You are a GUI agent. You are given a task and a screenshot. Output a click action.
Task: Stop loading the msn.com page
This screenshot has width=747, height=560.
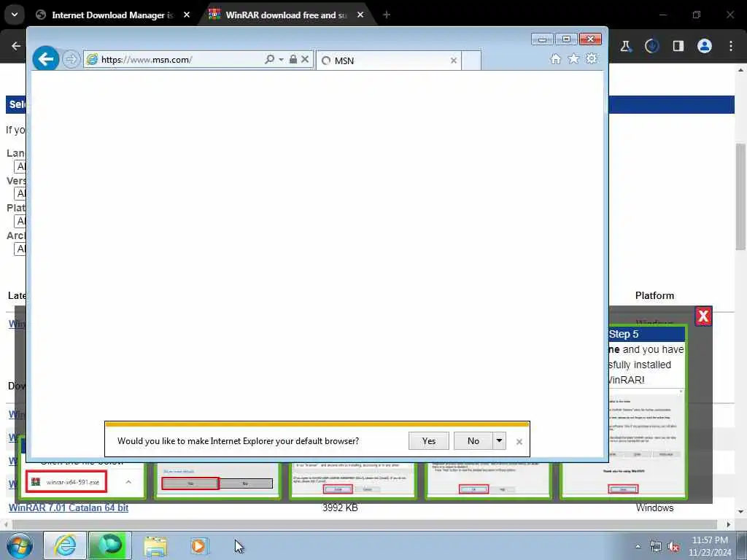pyautogui.click(x=305, y=59)
